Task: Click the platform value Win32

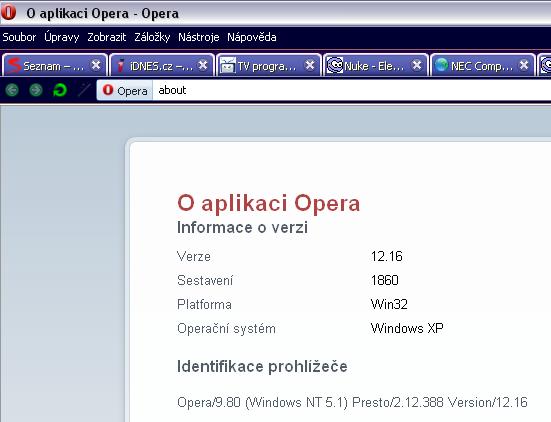Action: tap(389, 304)
